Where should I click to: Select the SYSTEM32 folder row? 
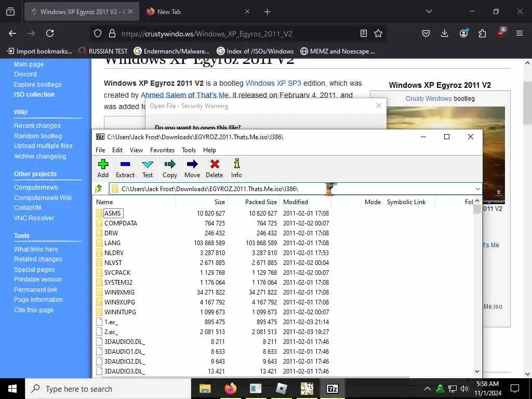click(212, 282)
